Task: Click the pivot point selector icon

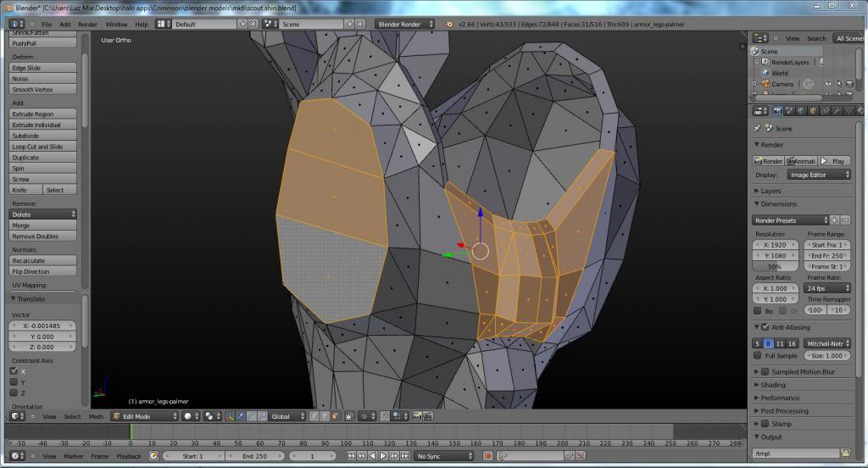Action: coord(211,416)
